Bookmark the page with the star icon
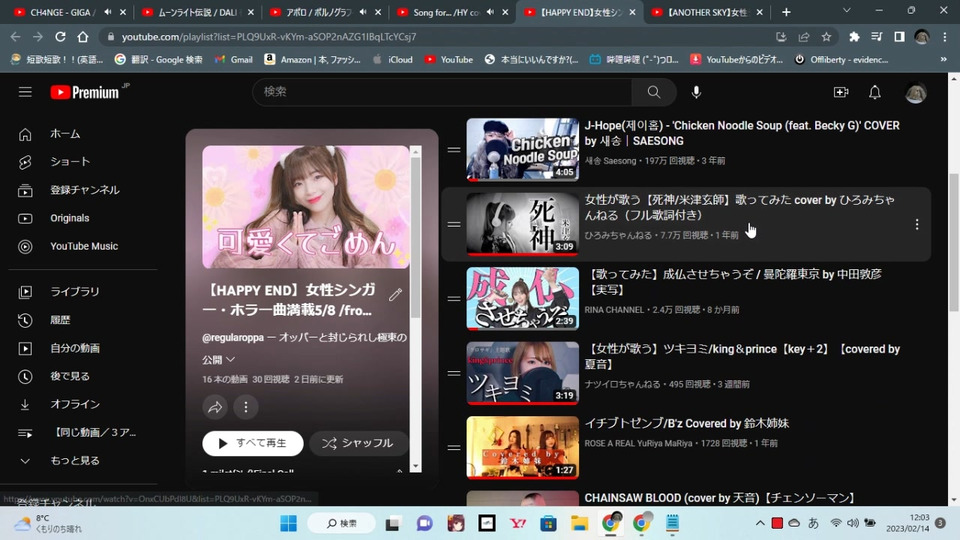The width and height of the screenshot is (960, 540). point(827,37)
